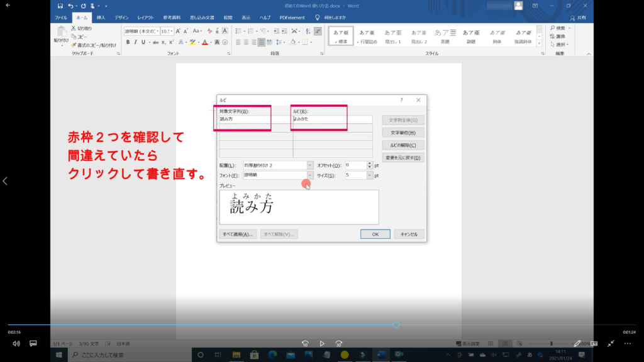Click the ルビの解除 button
The width and height of the screenshot is (644, 362).
tap(403, 145)
